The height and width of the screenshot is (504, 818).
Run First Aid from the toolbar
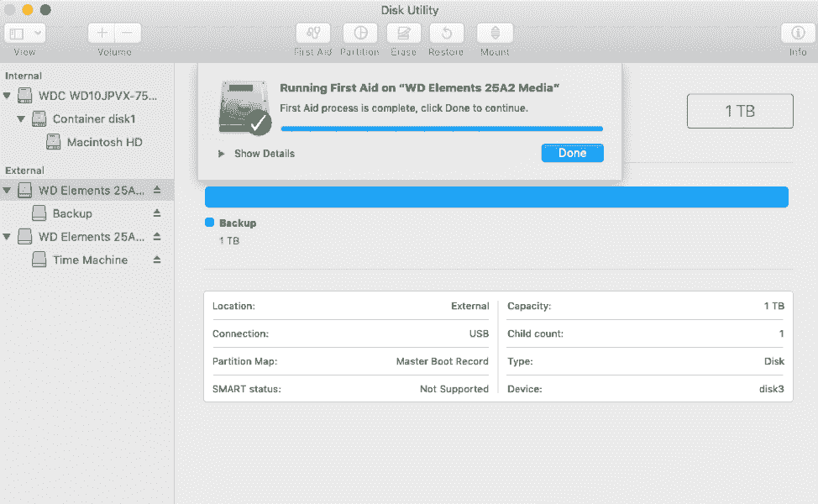(x=312, y=33)
